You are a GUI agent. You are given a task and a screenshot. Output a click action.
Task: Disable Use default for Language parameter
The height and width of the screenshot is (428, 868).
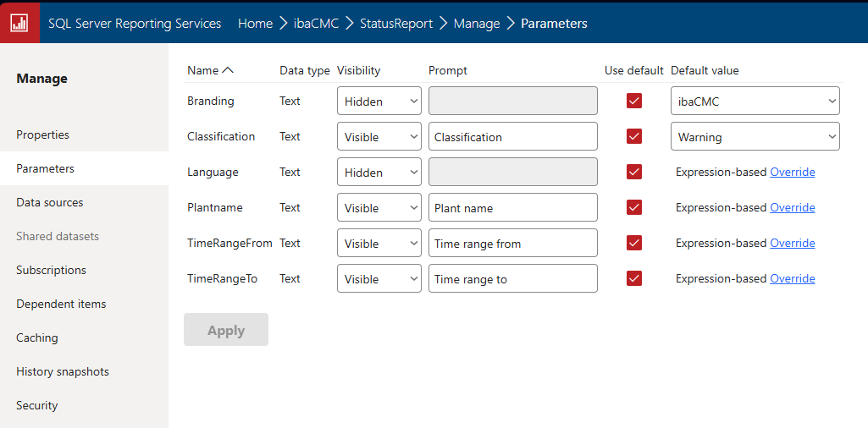[x=634, y=172]
